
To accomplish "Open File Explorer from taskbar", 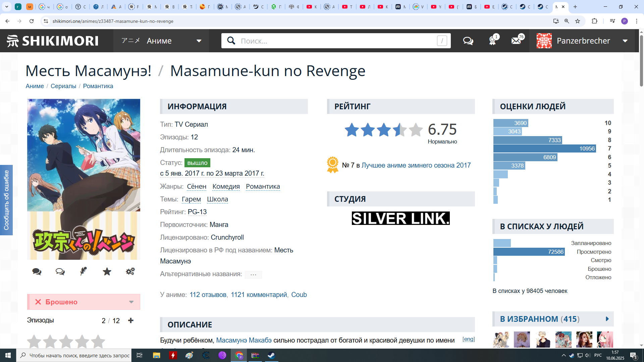I will click(156, 355).
